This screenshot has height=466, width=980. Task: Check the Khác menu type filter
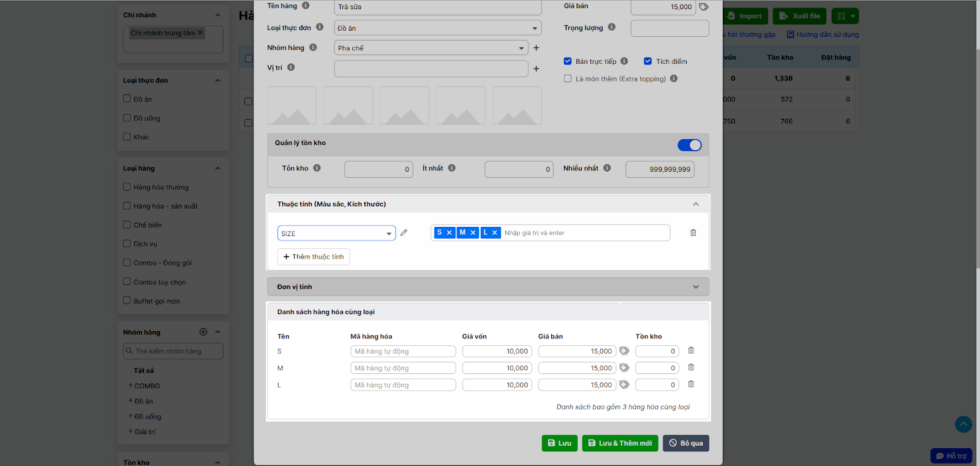coord(127,137)
